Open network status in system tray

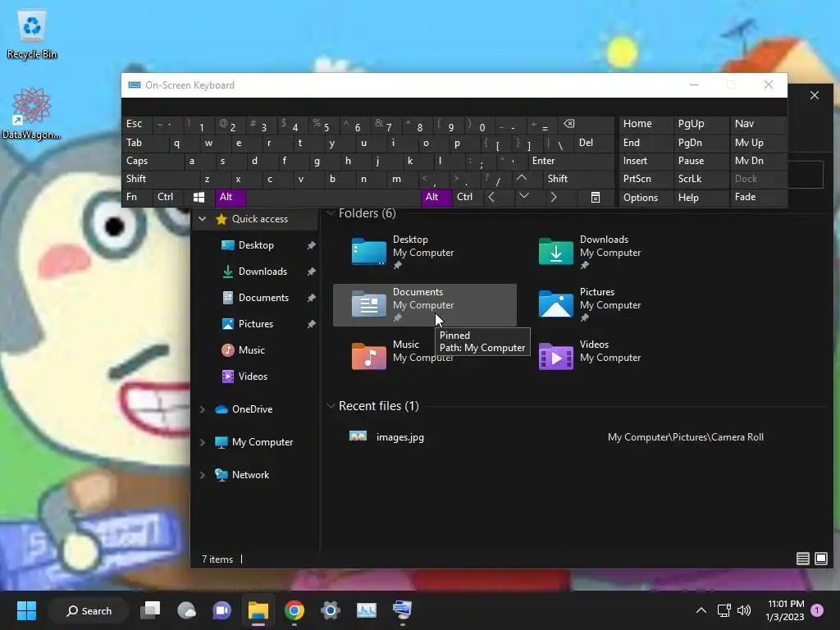(x=724, y=610)
